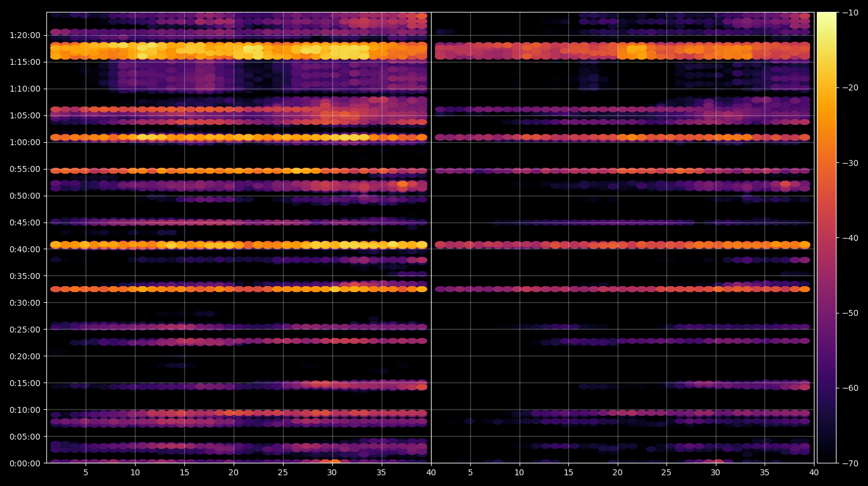
Task: Click the inferno colorbar gradient strip
Action: tap(826, 237)
